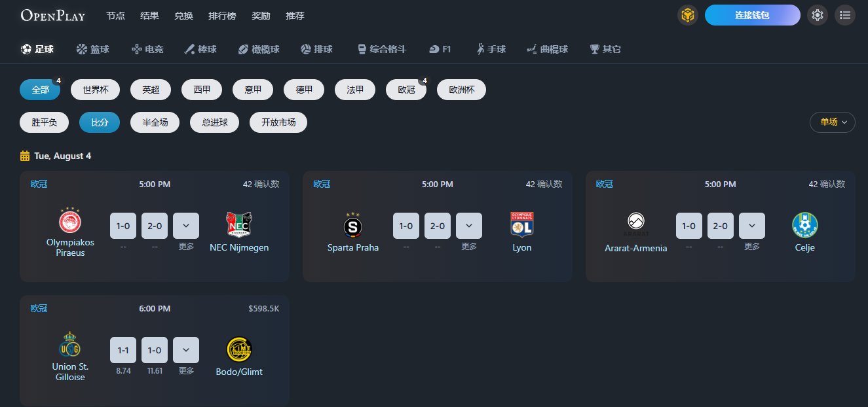This screenshot has height=407, width=868.
Task: Open the 兑换 menu
Action: [x=183, y=16]
